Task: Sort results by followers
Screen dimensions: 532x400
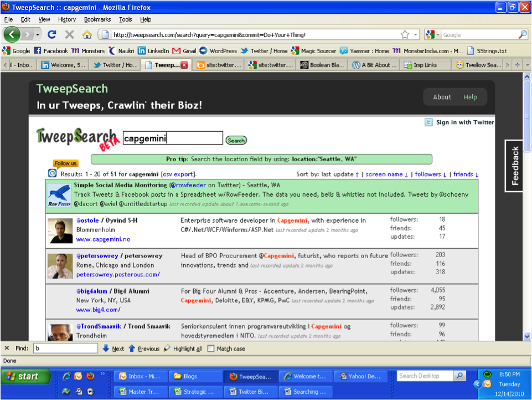Action: coord(430,174)
